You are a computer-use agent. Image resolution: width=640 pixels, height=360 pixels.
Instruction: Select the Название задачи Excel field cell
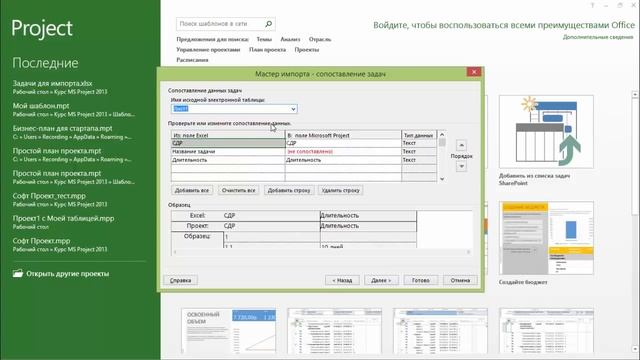pyautogui.click(x=228, y=151)
